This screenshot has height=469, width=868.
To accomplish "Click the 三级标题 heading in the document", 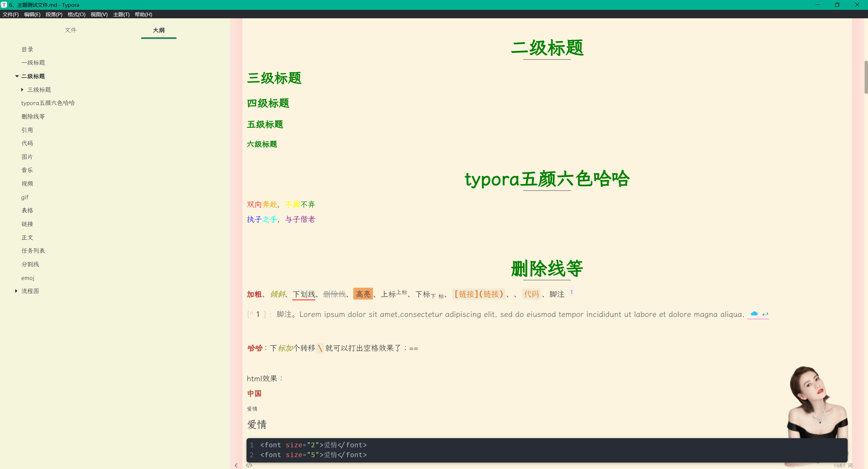I will pyautogui.click(x=274, y=78).
